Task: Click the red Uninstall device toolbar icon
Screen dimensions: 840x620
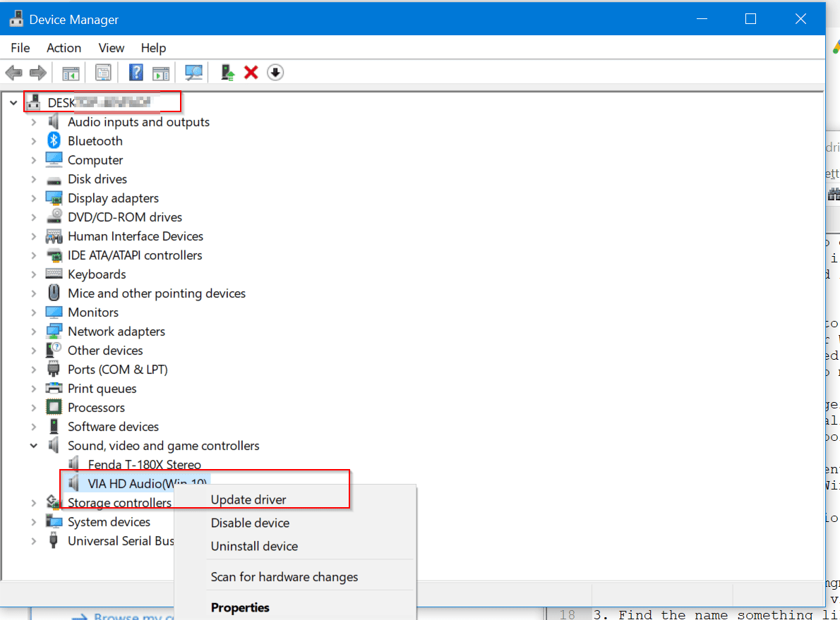Action: click(x=251, y=72)
